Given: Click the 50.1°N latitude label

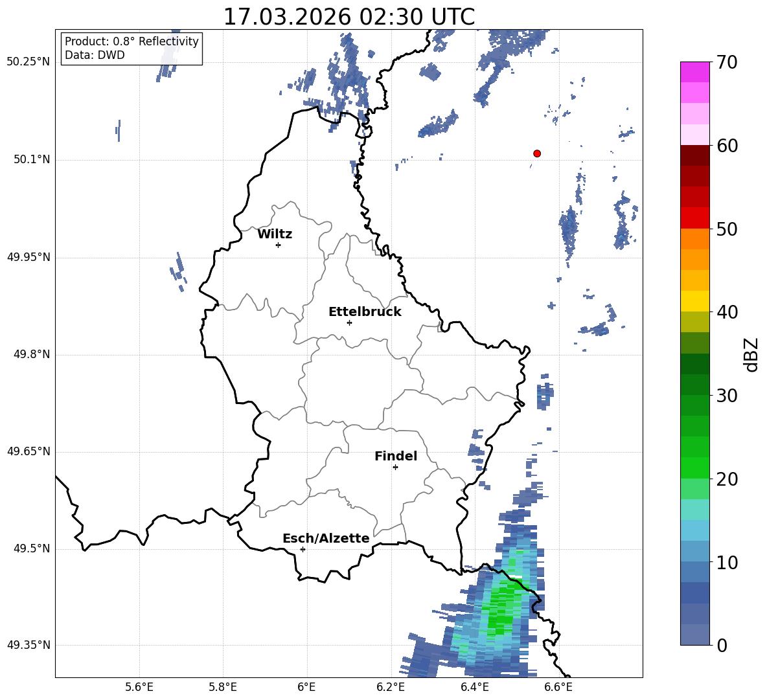Looking at the screenshot, I should click(32, 159).
